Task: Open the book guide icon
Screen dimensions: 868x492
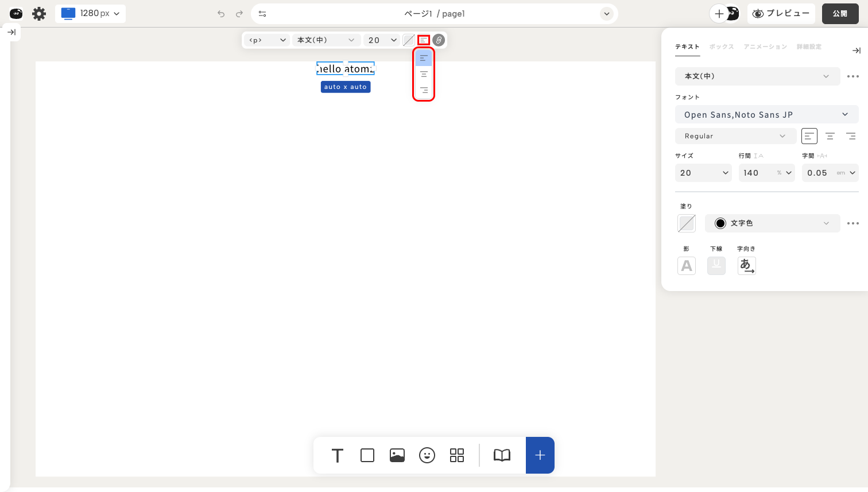Action: coord(502,455)
